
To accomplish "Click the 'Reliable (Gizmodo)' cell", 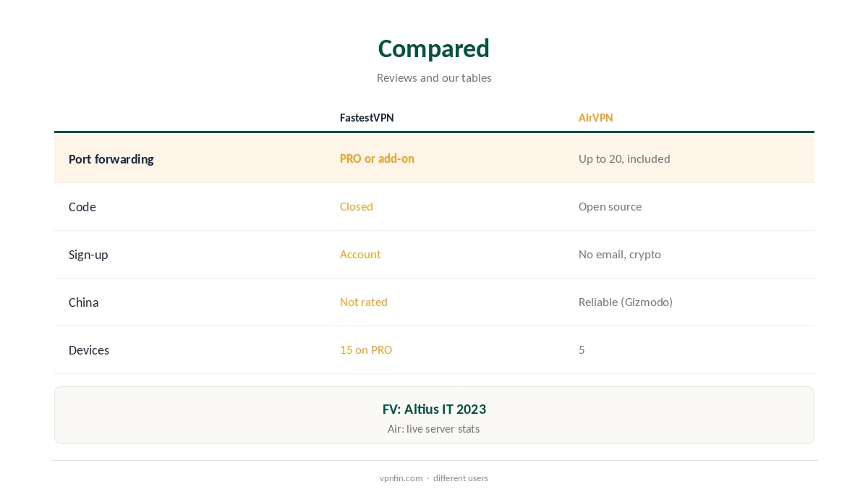I will (626, 302).
